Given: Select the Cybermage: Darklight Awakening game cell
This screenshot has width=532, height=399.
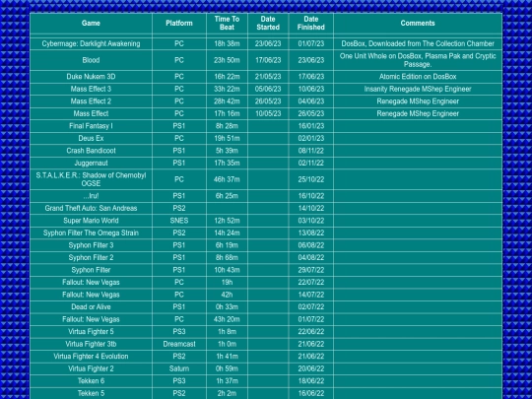Looking at the screenshot, I should coord(91,43).
